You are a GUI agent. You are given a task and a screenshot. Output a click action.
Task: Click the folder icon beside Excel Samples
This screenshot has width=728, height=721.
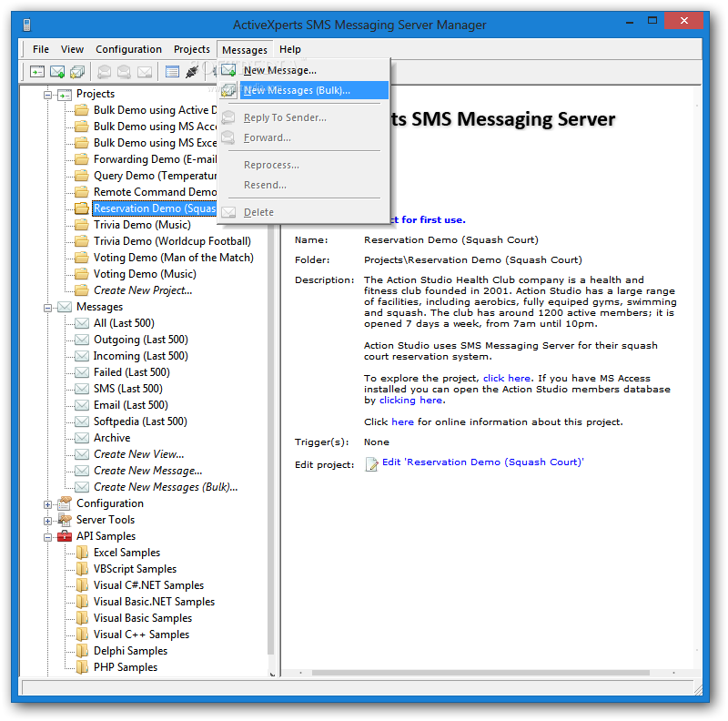click(82, 553)
